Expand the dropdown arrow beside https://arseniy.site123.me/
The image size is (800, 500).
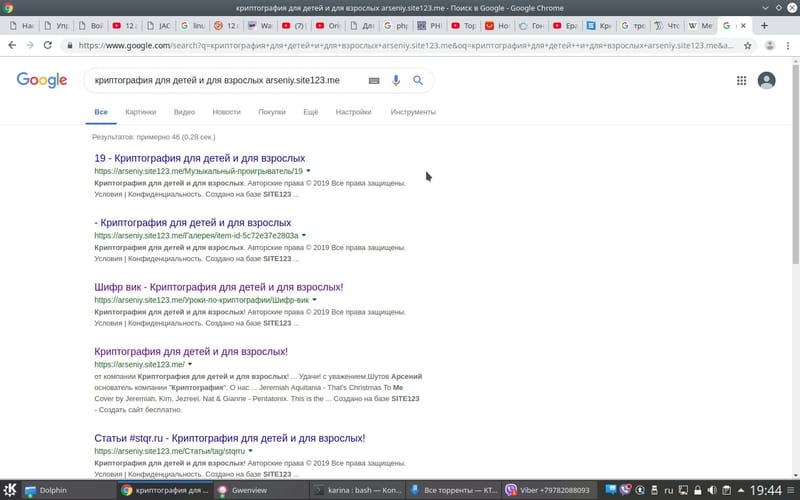190,364
